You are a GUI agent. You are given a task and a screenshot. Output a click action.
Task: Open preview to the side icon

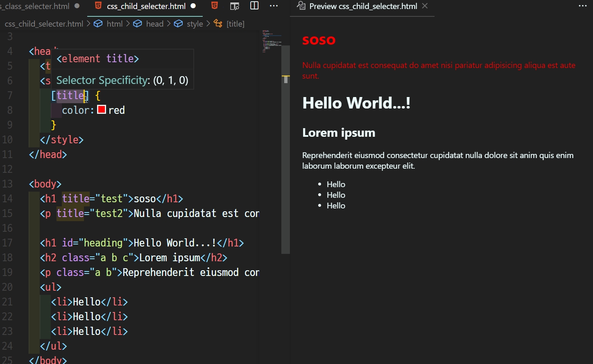[234, 6]
